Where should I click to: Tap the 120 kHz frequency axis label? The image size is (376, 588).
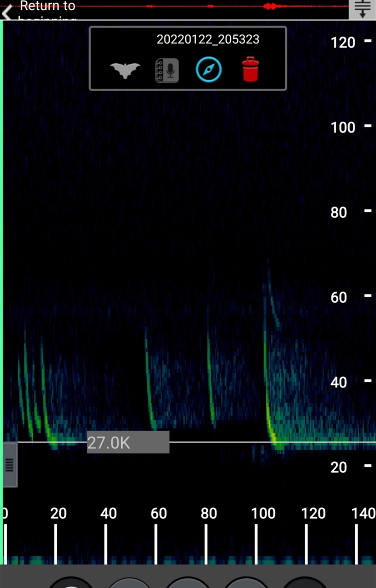[343, 43]
